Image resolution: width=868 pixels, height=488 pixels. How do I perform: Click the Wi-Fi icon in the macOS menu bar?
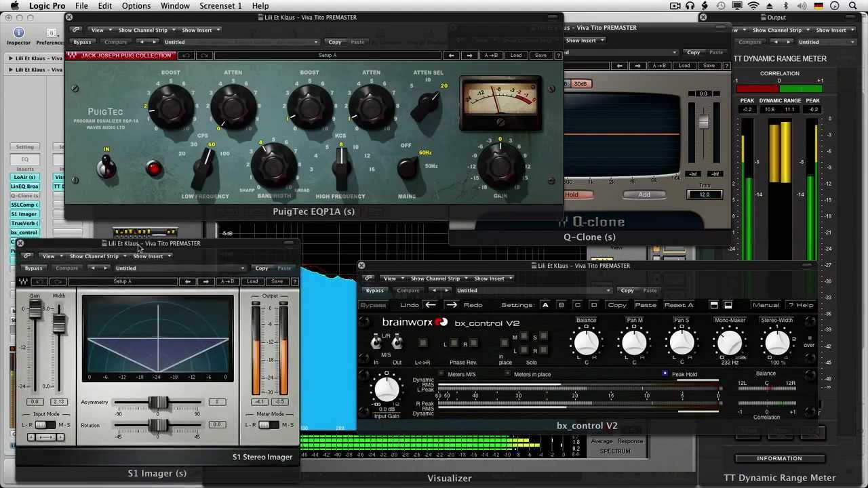pyautogui.click(x=753, y=6)
